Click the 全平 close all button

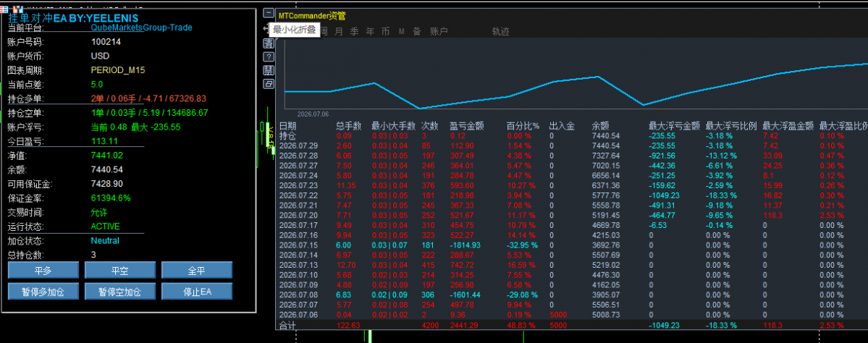click(196, 270)
